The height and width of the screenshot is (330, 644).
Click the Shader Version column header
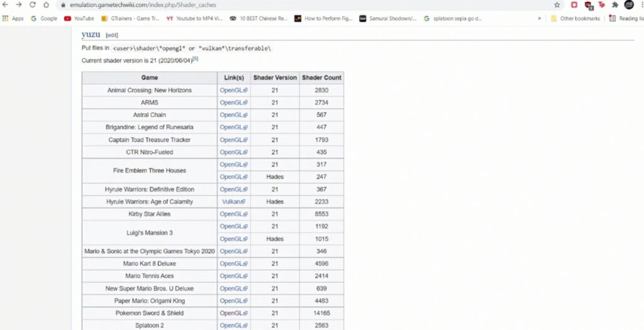point(275,77)
